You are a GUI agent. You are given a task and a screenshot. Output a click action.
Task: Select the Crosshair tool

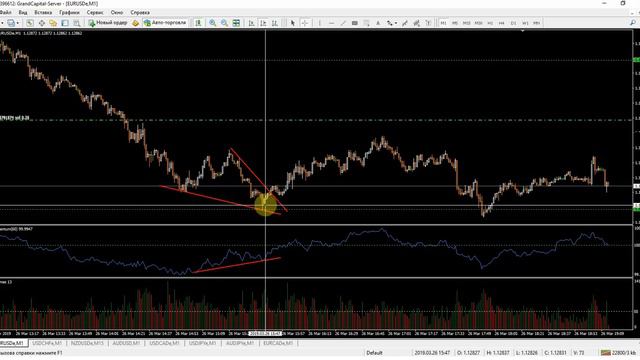(x=304, y=23)
